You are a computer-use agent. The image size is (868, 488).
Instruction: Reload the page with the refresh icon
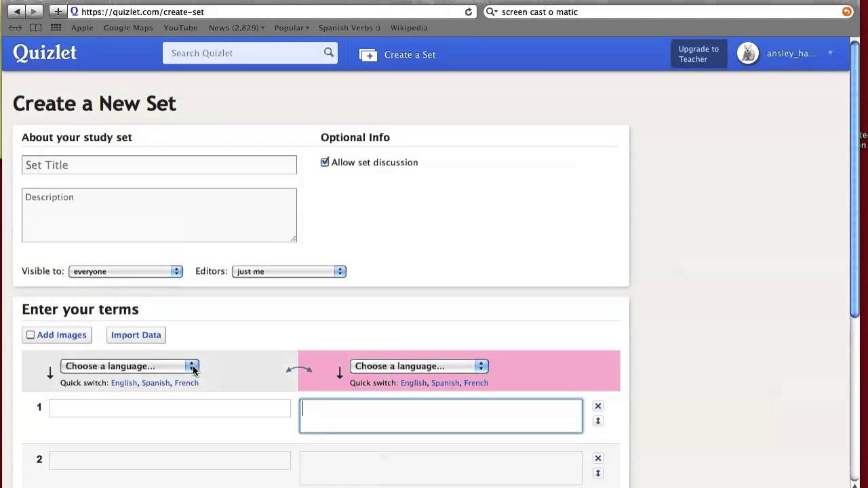(468, 12)
